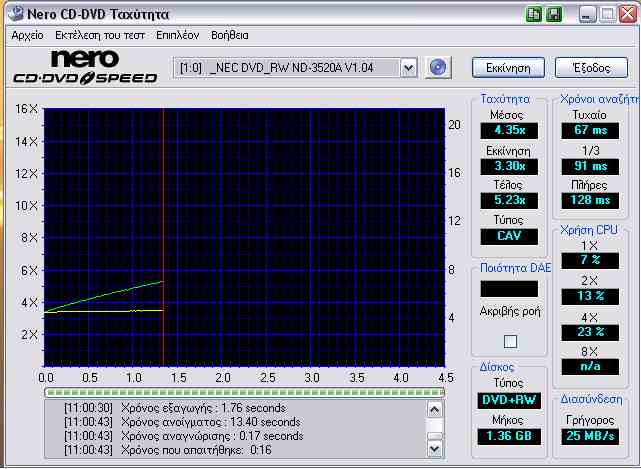
Task: Minimize the Nero CD-DVD window
Action: pos(588,15)
